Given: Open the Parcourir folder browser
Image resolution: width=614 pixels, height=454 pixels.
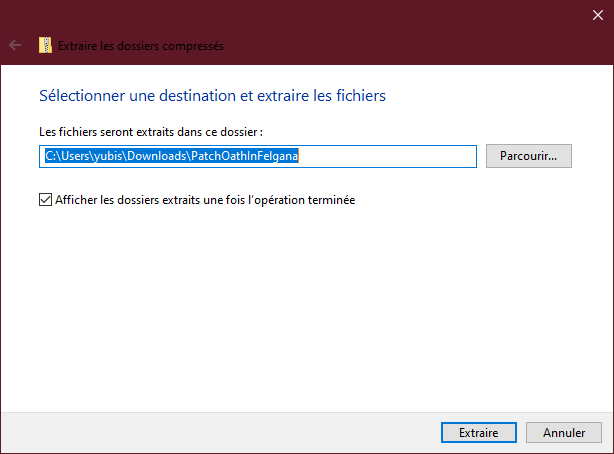Looking at the screenshot, I should 528,156.
